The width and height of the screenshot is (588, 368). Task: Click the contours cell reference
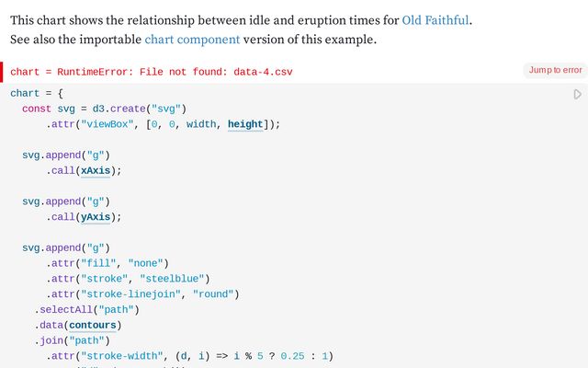93,325
